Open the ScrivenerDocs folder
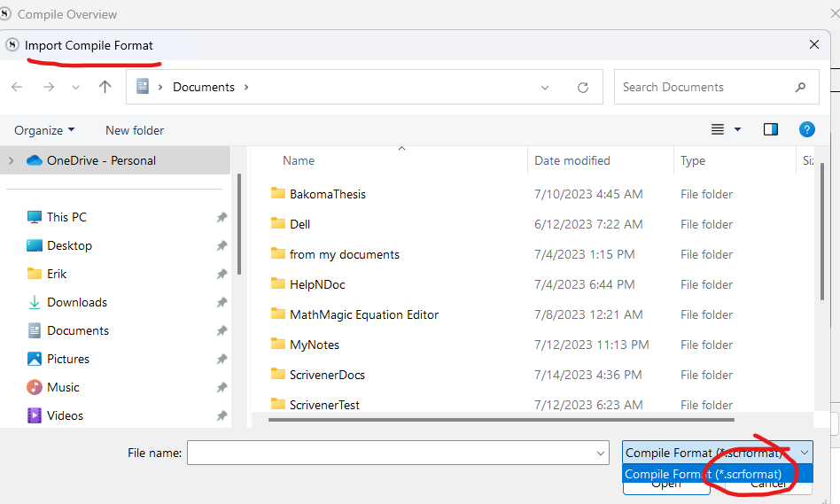Screen dimensions: 840x504 point(326,375)
